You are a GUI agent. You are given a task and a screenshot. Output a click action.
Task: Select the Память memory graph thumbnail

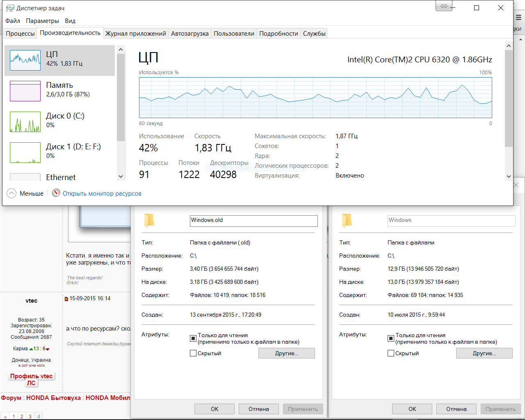[25, 91]
